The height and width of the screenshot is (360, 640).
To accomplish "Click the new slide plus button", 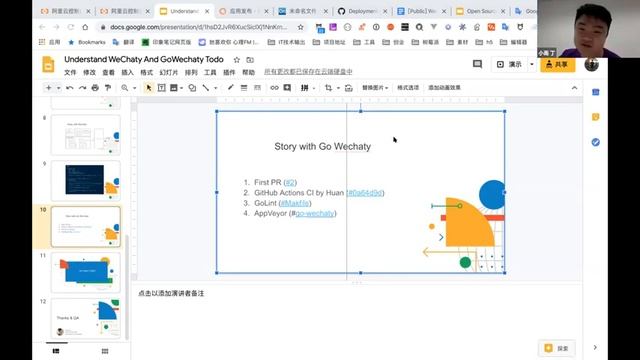I will 49,88.
